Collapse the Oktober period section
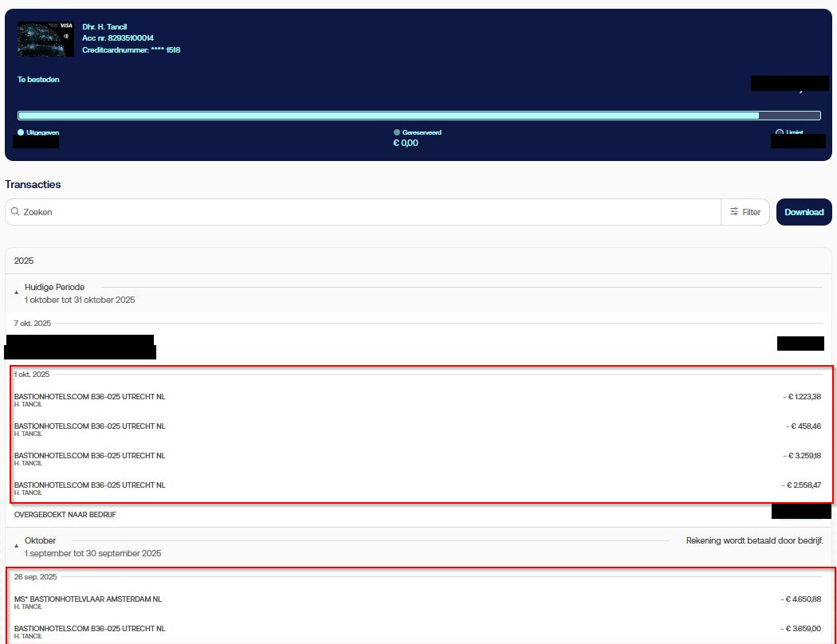Viewport: 837px width, 644px height. click(17, 547)
